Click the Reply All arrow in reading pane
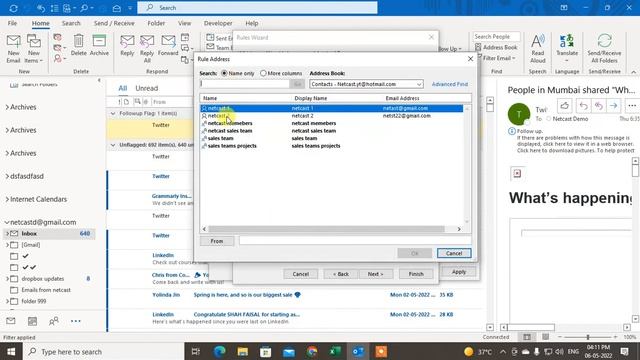The width and height of the screenshot is (640, 360). 598,106
